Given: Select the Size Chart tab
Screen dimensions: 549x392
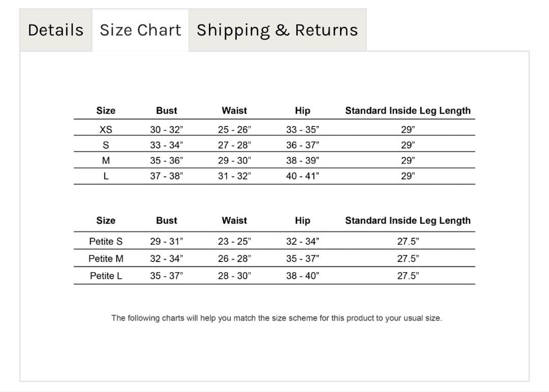Looking at the screenshot, I should point(140,30).
